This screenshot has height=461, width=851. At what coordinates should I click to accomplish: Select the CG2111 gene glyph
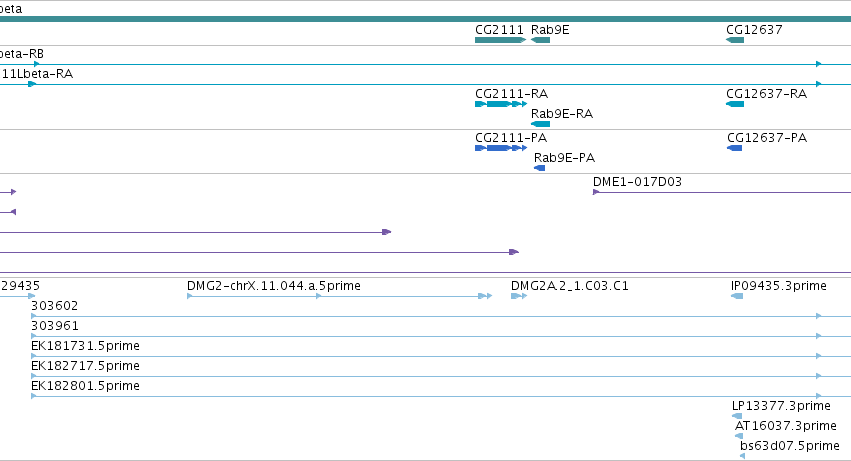click(500, 40)
